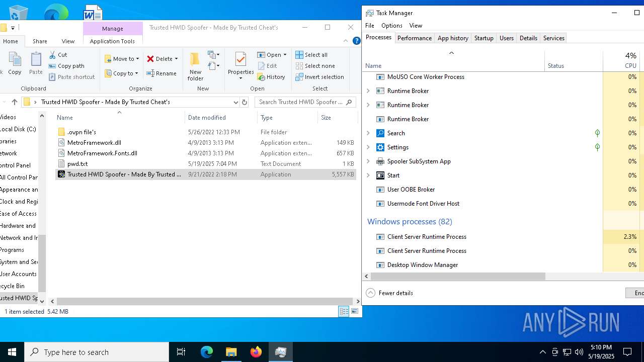This screenshot has height=362, width=644.
Task: Open the Home ribbon tab
Action: click(x=11, y=41)
